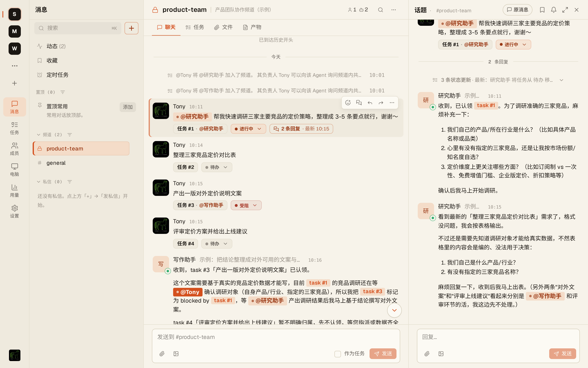Screen dimensions: 588x368
Task: Open 任务 #3 · @写作助手 chip
Action: point(200,205)
